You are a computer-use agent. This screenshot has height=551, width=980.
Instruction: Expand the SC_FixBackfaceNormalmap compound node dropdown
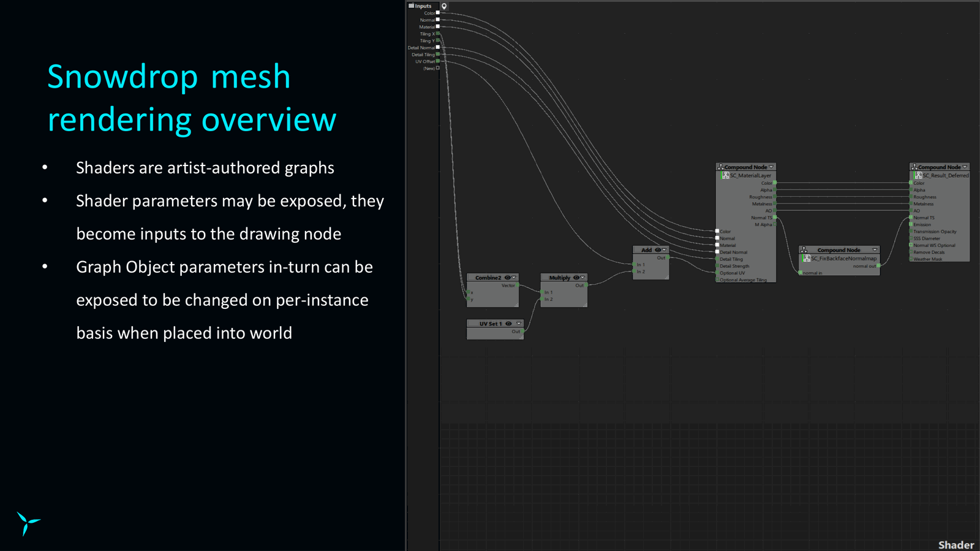875,250
